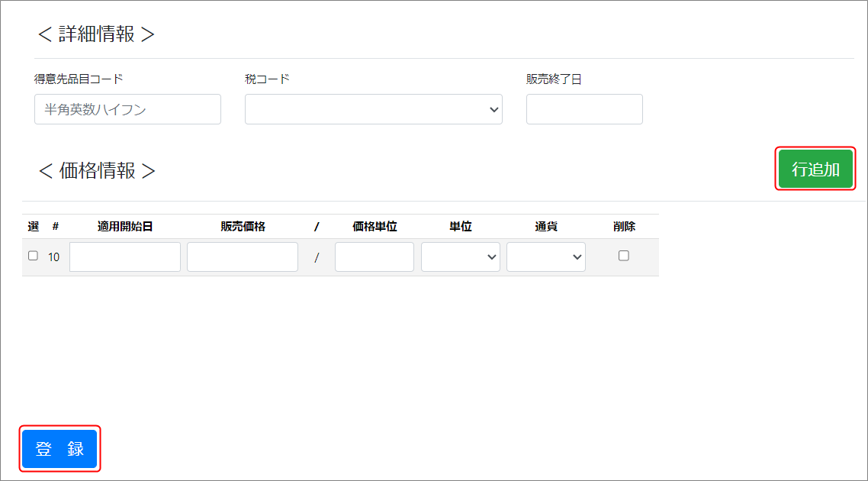Select the 通貨 column header

(x=546, y=227)
